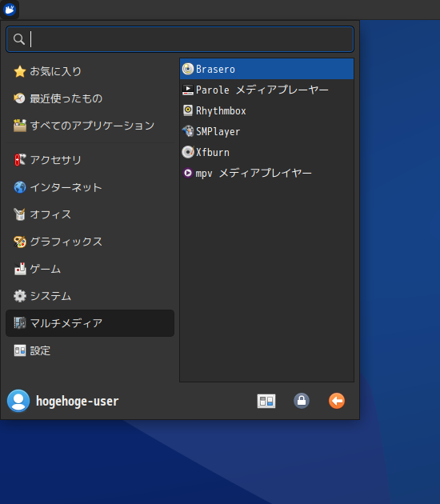Open the Xfburn application
The width and height of the screenshot is (440, 504).
[266, 152]
